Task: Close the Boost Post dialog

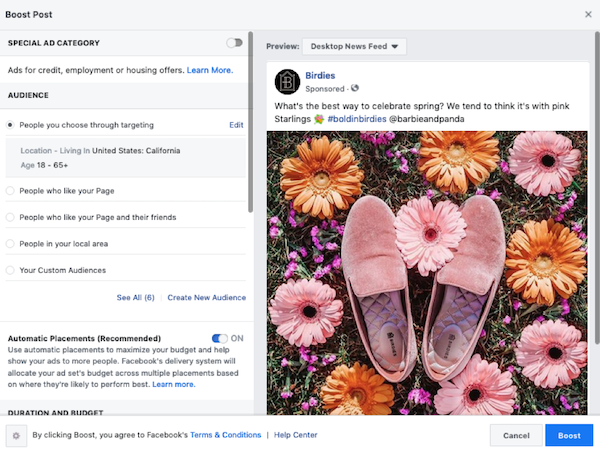Action: pos(588,15)
